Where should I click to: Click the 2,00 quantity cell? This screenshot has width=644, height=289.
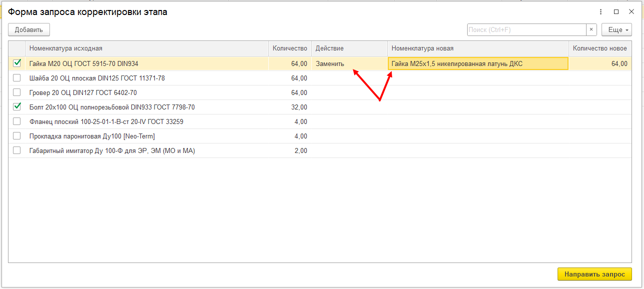coord(290,150)
